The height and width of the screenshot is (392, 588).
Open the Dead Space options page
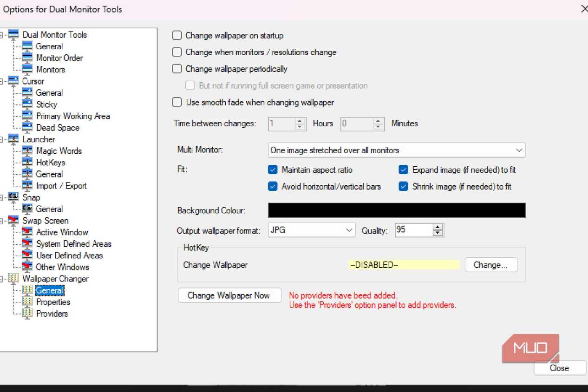tap(58, 127)
